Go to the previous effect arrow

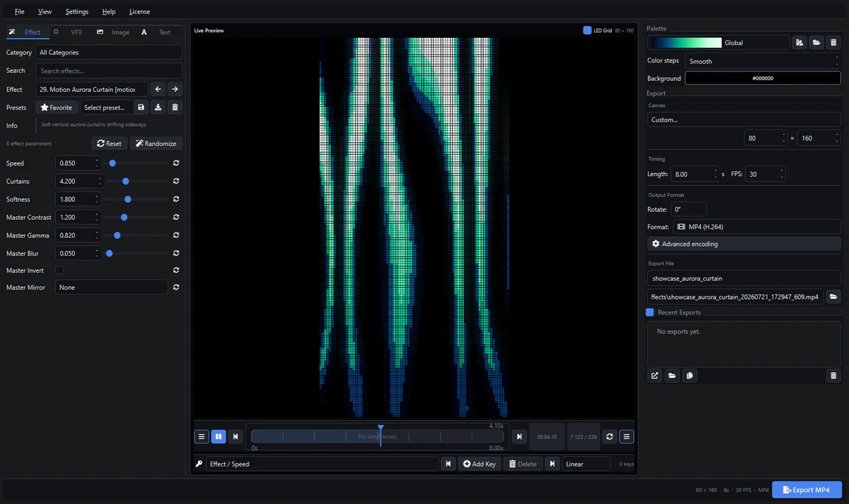coord(158,89)
